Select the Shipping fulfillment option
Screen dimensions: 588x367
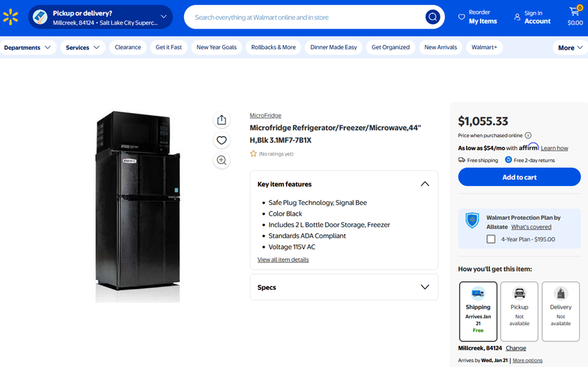478,311
